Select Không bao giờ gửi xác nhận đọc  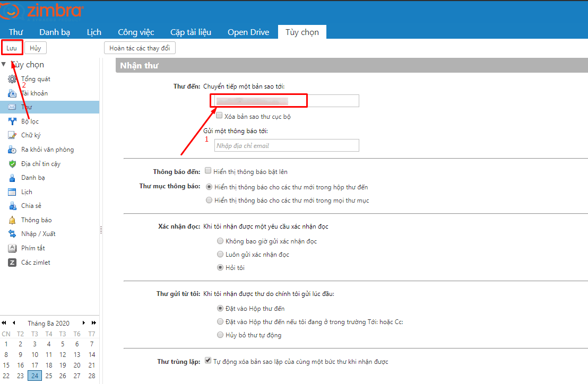(221, 241)
